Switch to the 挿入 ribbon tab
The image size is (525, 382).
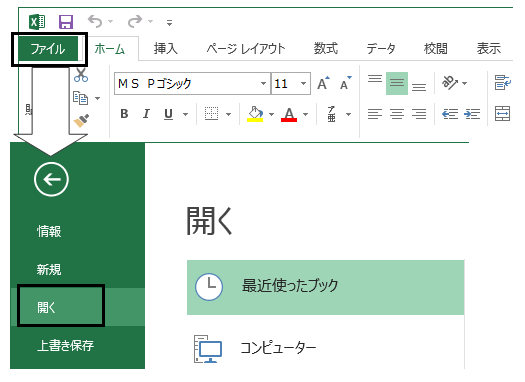165,49
